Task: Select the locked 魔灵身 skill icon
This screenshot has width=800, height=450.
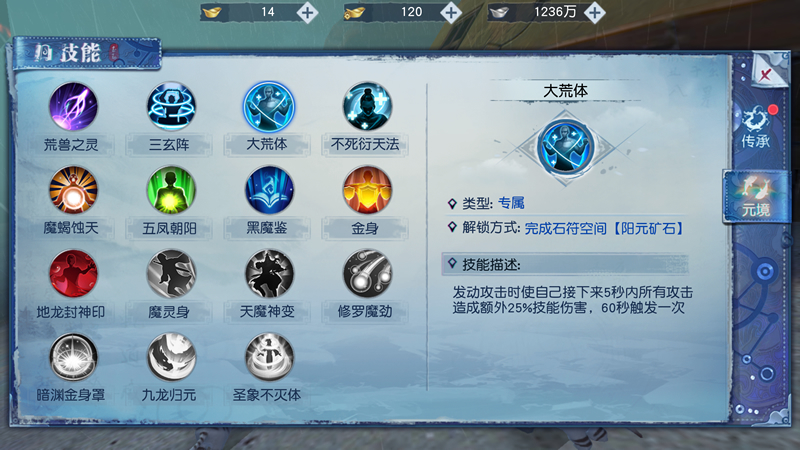Action: click(171, 273)
